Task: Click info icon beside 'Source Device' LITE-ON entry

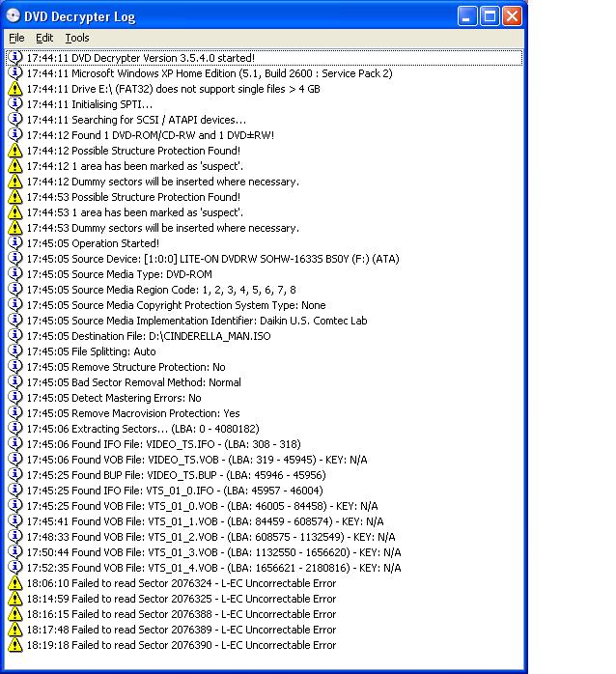Action: click(x=15, y=259)
